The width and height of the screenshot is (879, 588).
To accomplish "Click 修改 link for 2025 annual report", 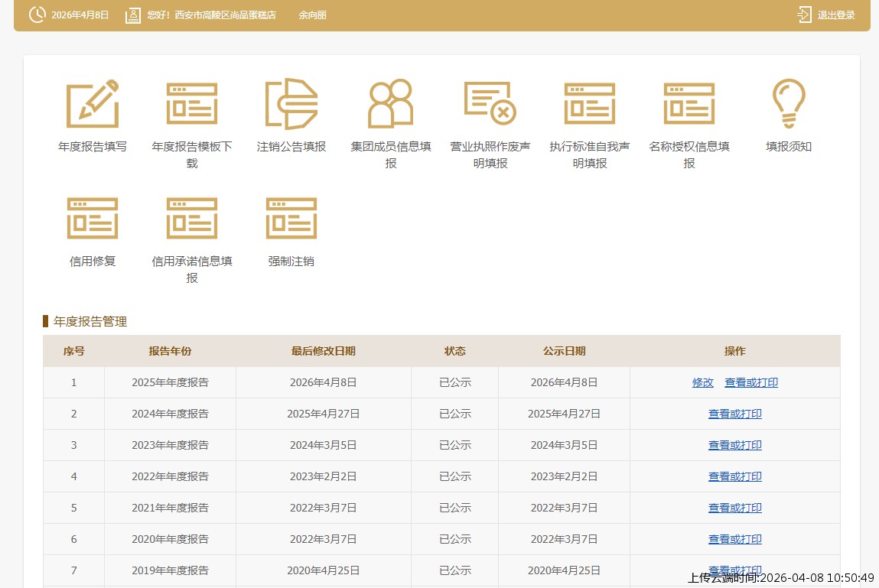I will (x=703, y=382).
